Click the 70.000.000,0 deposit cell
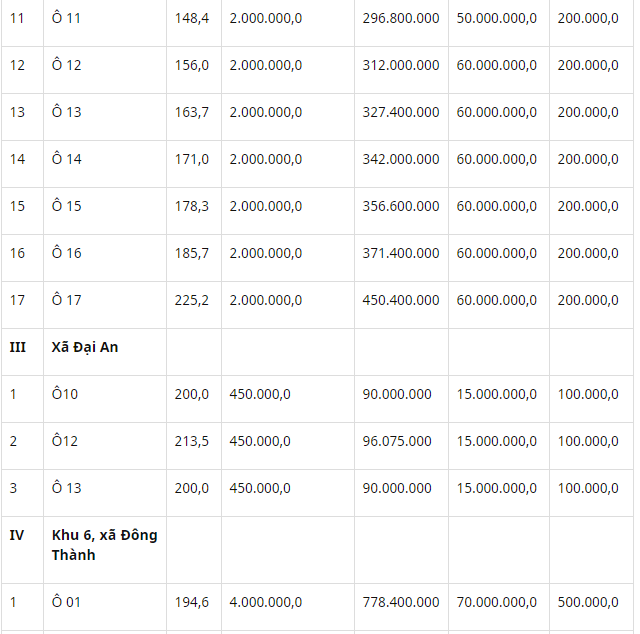Screen dimensions: 640x634 (497, 602)
